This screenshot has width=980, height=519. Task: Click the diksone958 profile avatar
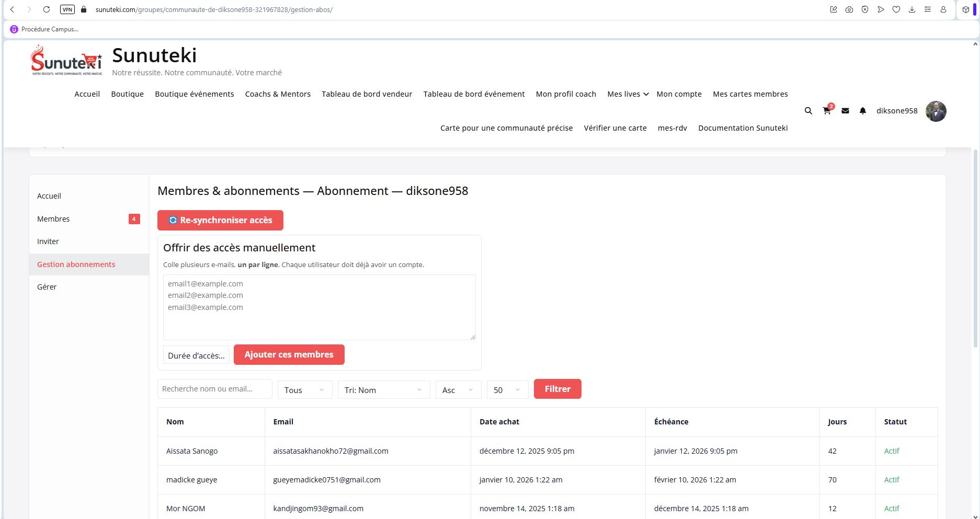click(936, 111)
